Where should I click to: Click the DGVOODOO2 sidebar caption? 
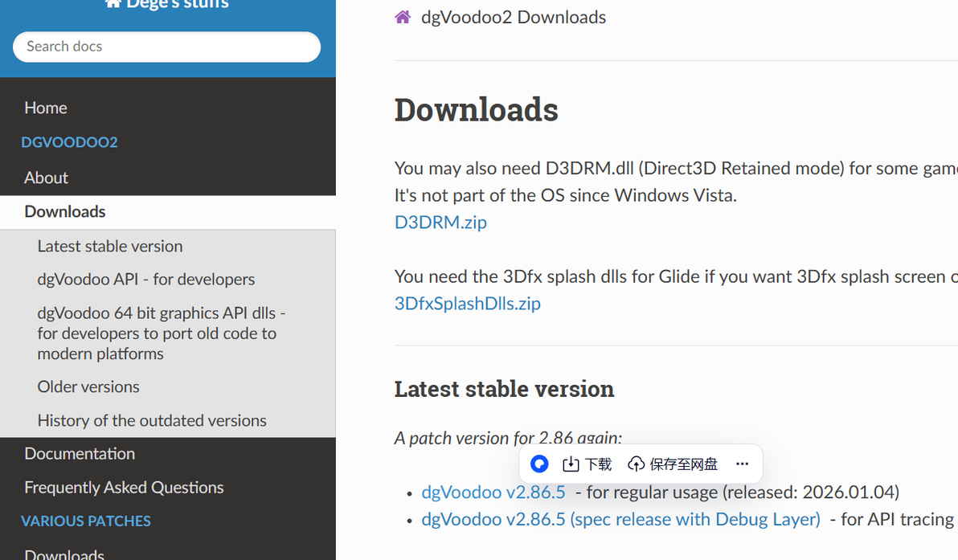pyautogui.click(x=69, y=142)
